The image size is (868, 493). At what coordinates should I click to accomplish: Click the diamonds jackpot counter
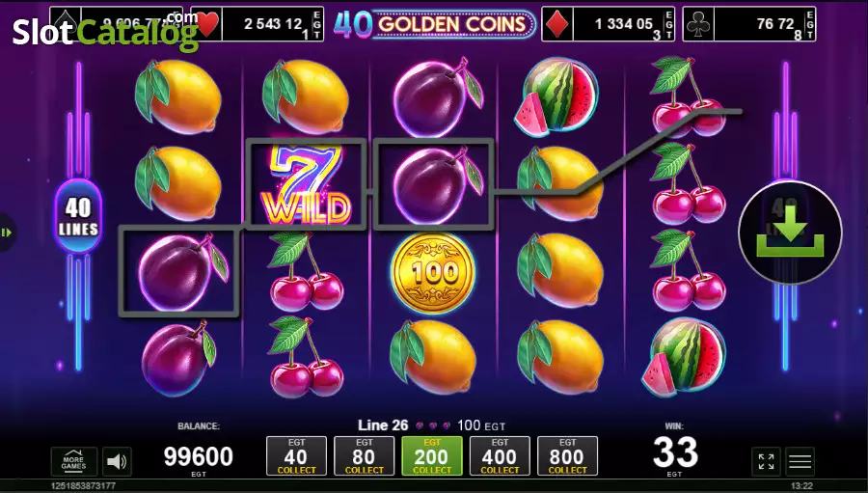pyautogui.click(x=608, y=24)
